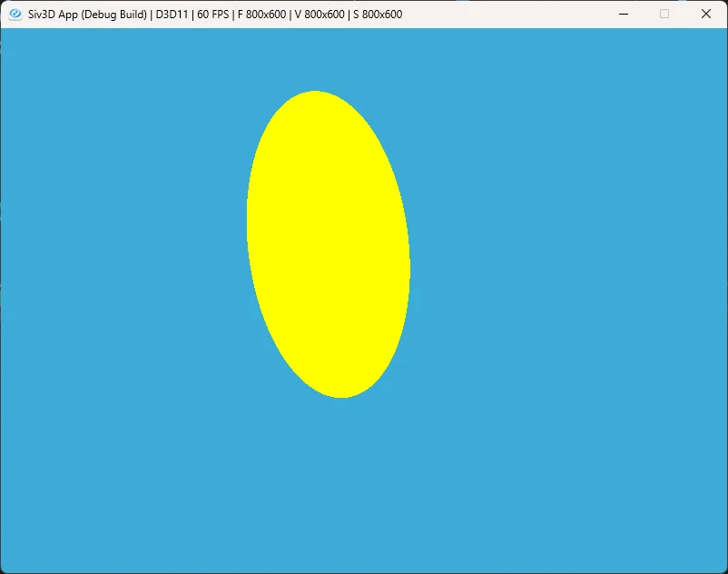This screenshot has height=574, width=728.
Task: Close the Siv3D App window
Action: tap(706, 14)
